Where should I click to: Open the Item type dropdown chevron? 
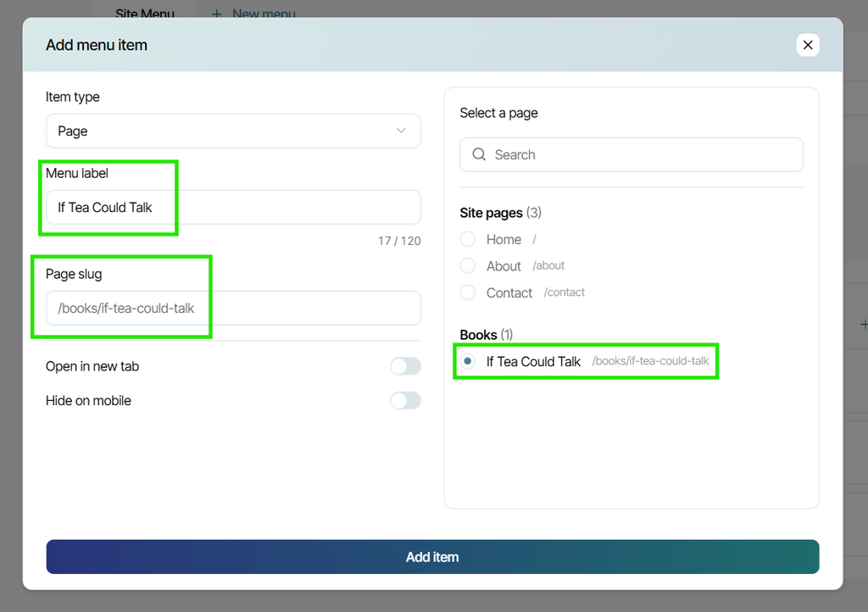click(401, 131)
